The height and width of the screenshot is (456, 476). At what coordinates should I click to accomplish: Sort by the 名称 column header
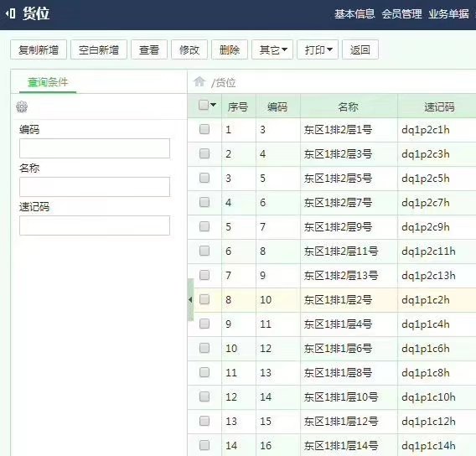click(x=349, y=106)
